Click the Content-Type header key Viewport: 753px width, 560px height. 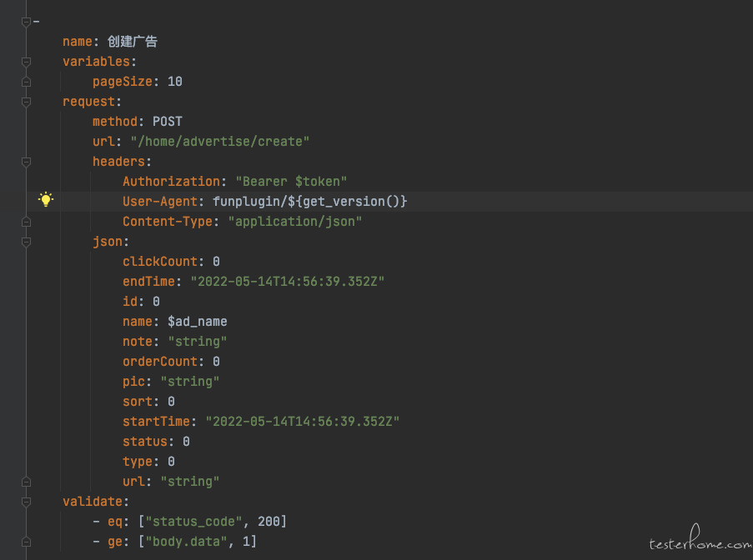(168, 222)
